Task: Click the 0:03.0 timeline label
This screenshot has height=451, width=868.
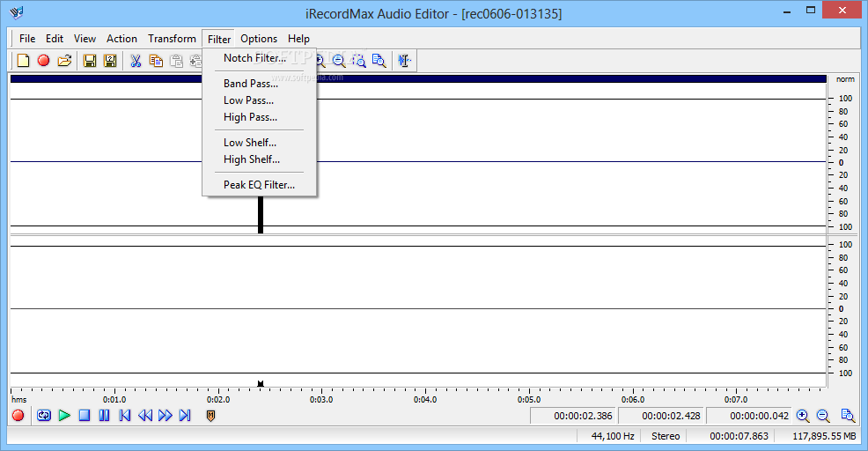Action: (321, 400)
